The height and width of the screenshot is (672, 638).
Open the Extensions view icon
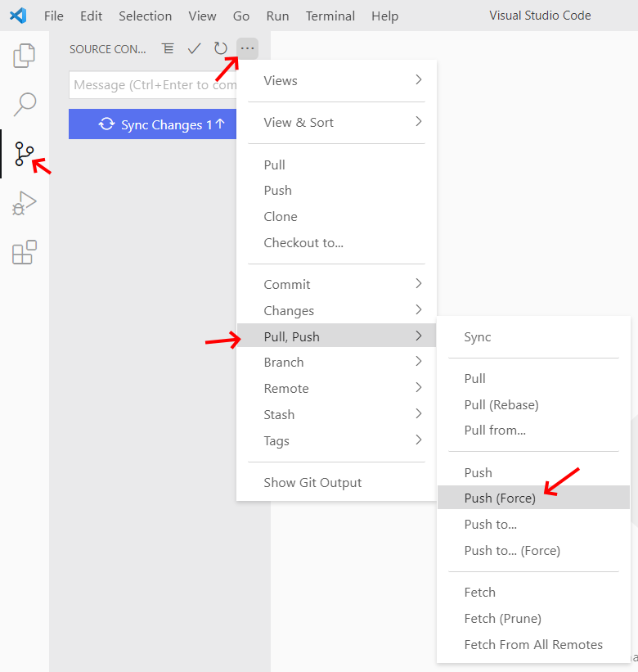pyautogui.click(x=25, y=252)
